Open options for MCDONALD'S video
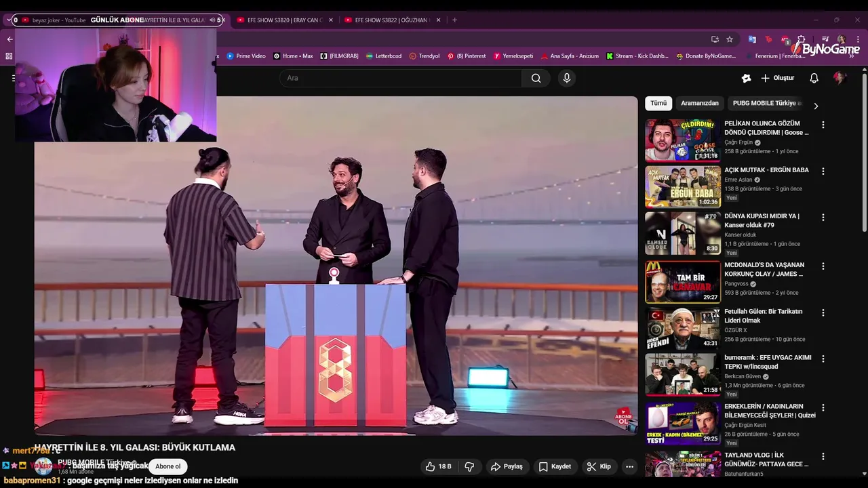Viewport: 868px width, 488px height. point(823,266)
